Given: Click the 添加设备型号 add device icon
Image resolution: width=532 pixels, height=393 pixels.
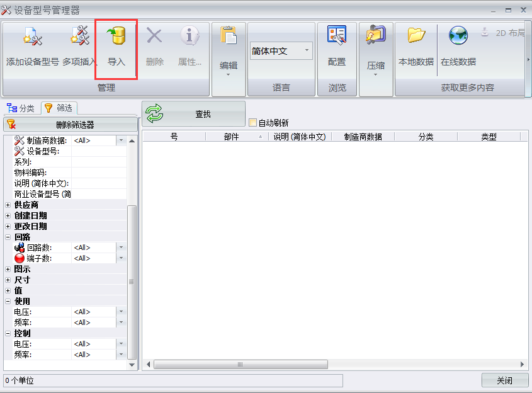Looking at the screenshot, I should point(33,36).
